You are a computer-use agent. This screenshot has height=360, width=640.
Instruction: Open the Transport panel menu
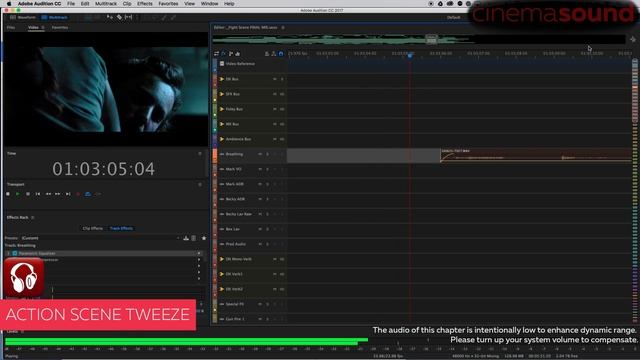click(200, 184)
